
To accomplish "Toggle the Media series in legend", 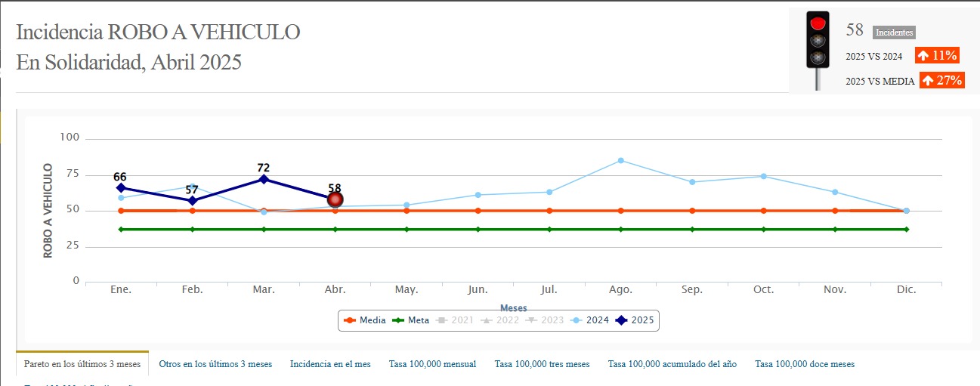I will click(x=364, y=320).
